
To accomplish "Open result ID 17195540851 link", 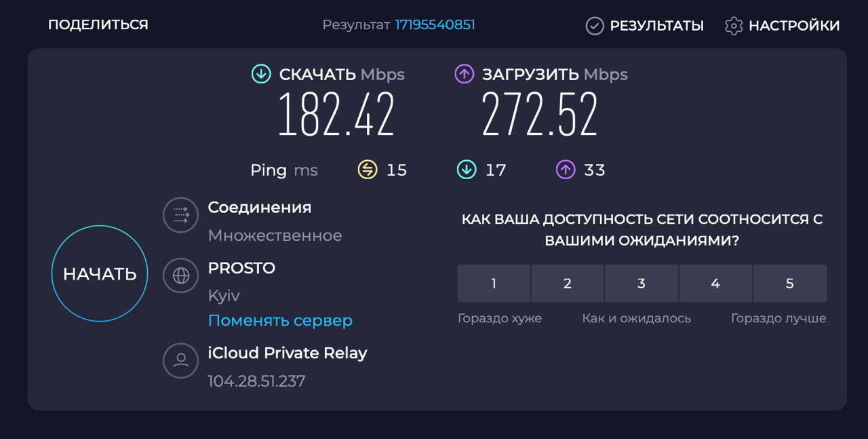I will [435, 25].
